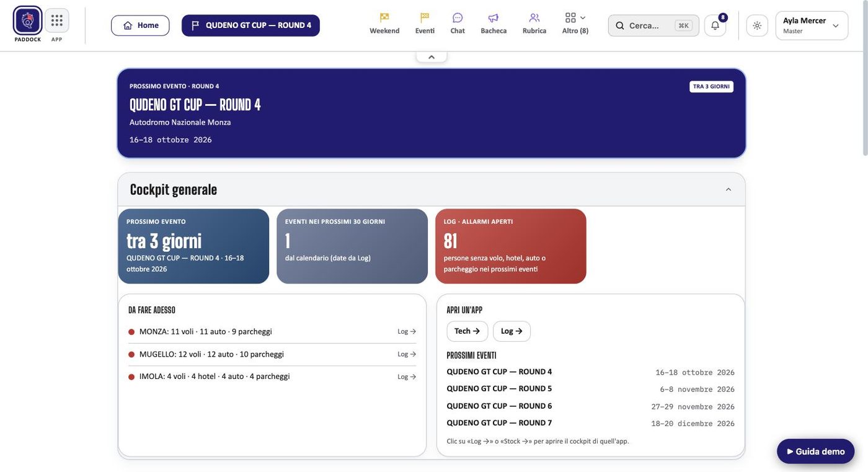Image resolution: width=868 pixels, height=472 pixels.
Task: Select QUDENO GT CUP — ROUND 5 event
Action: tap(499, 389)
